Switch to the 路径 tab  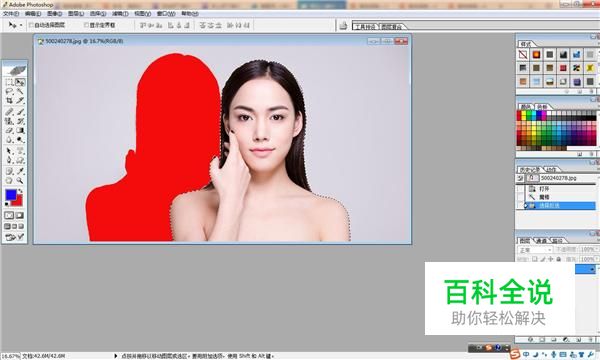tap(557, 241)
